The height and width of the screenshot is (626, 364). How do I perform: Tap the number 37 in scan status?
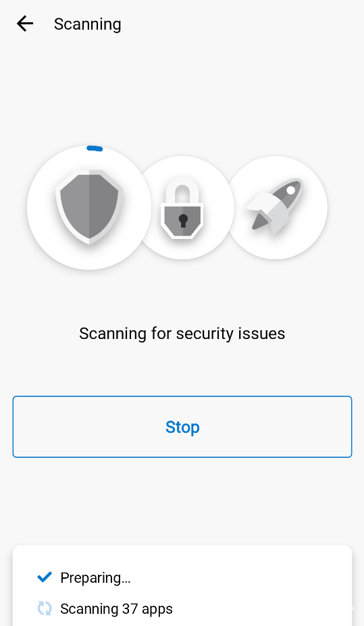[130, 608]
